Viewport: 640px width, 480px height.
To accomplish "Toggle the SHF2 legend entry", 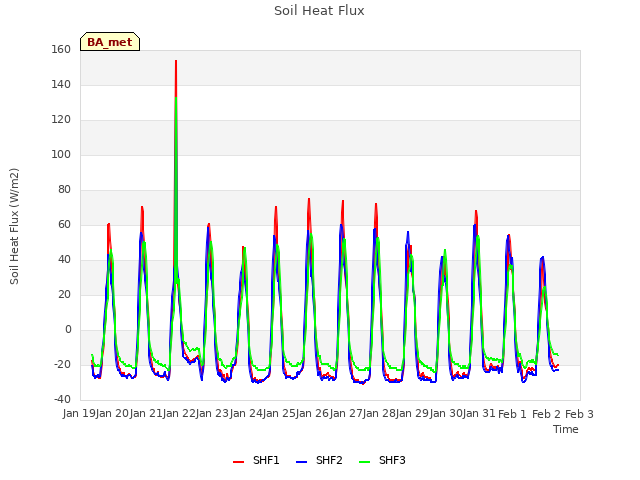I will point(319,460).
